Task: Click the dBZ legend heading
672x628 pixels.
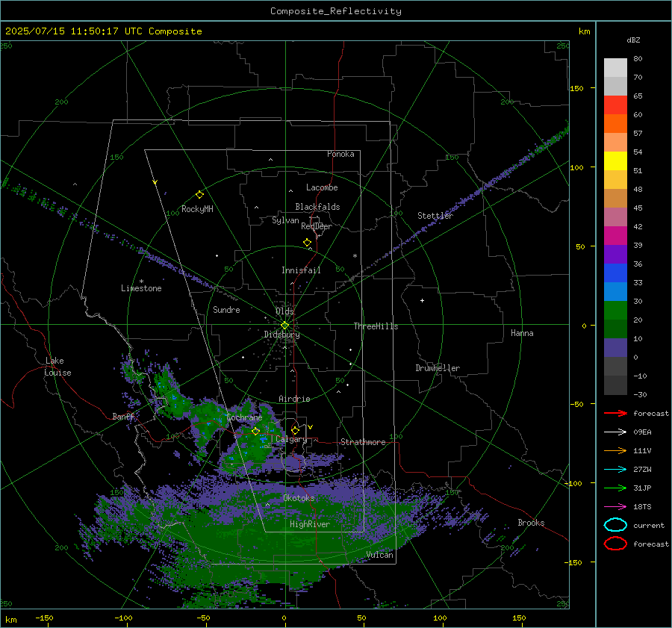Action: pos(633,40)
